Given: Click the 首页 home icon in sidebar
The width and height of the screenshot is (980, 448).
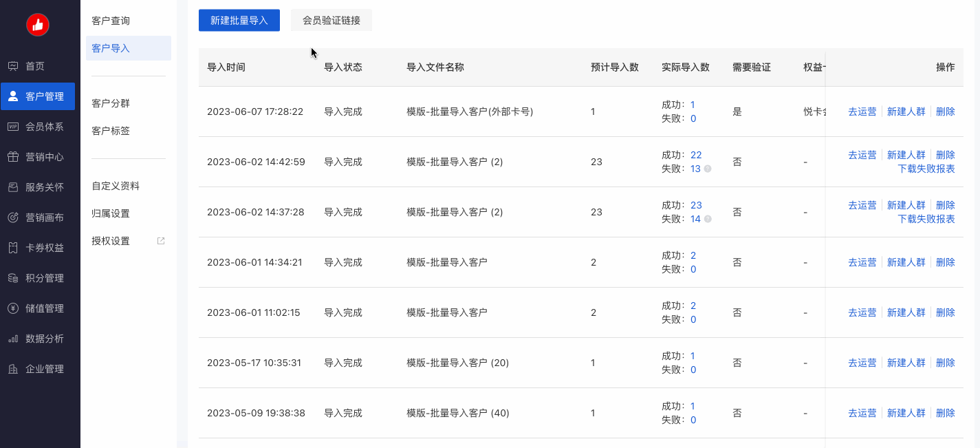Looking at the screenshot, I should point(13,66).
